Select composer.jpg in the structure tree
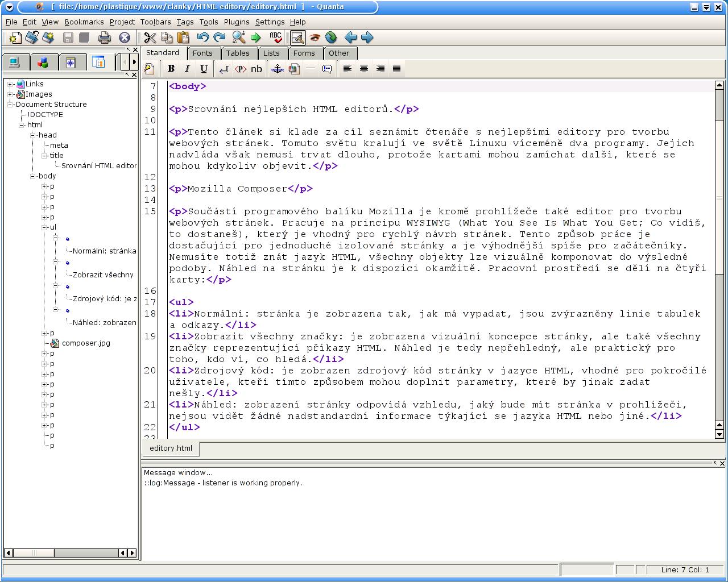Viewport: 728px width, 582px height. [86, 343]
